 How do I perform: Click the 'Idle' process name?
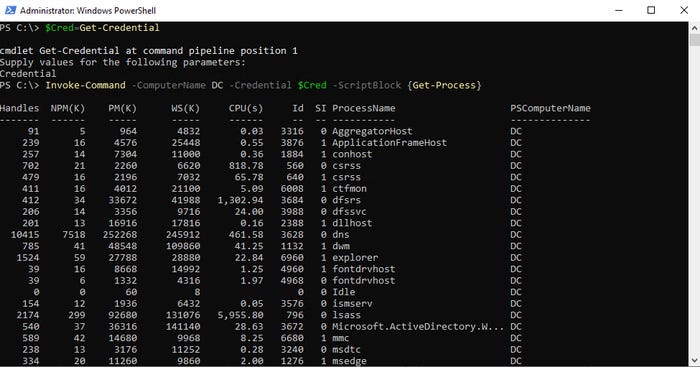click(x=344, y=292)
